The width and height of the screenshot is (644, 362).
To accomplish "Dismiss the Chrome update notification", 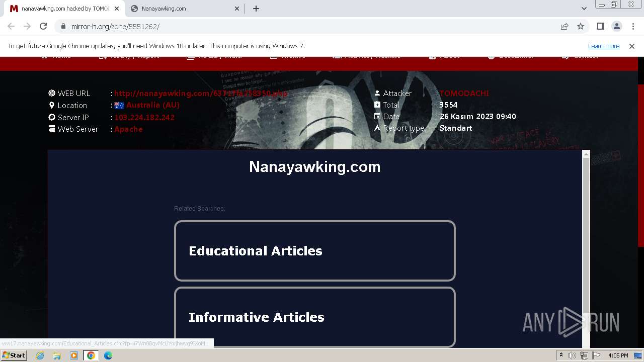I will (x=632, y=46).
